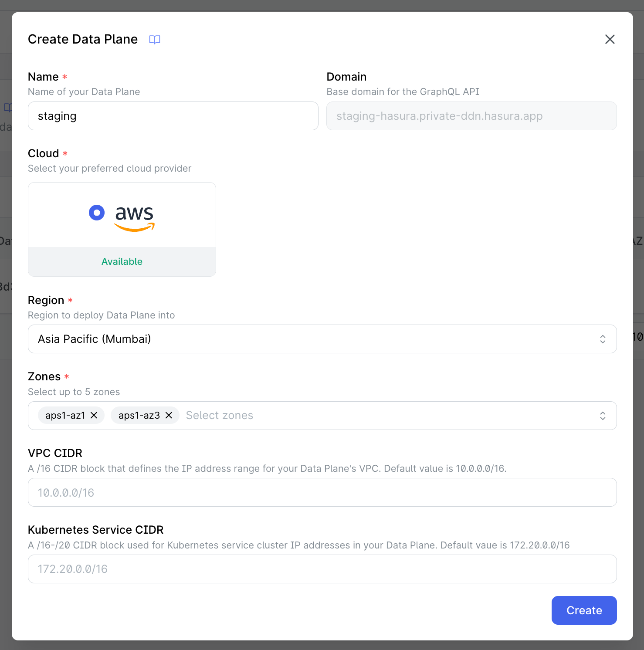Click the Available status on AWS card

[x=122, y=261]
